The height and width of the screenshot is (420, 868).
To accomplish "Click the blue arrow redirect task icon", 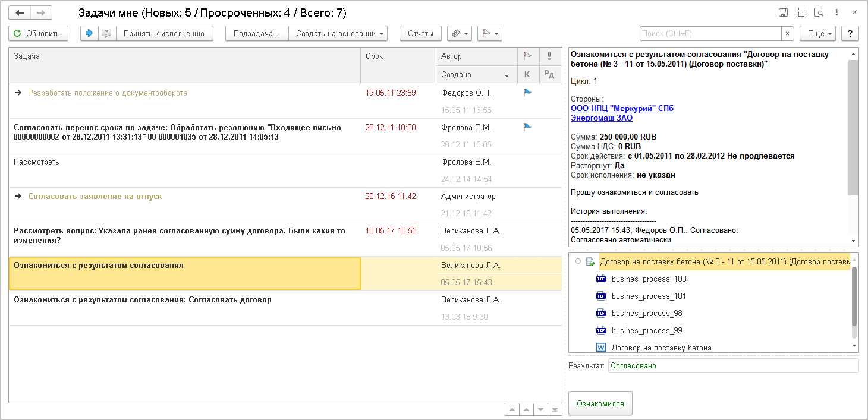I will tap(90, 33).
